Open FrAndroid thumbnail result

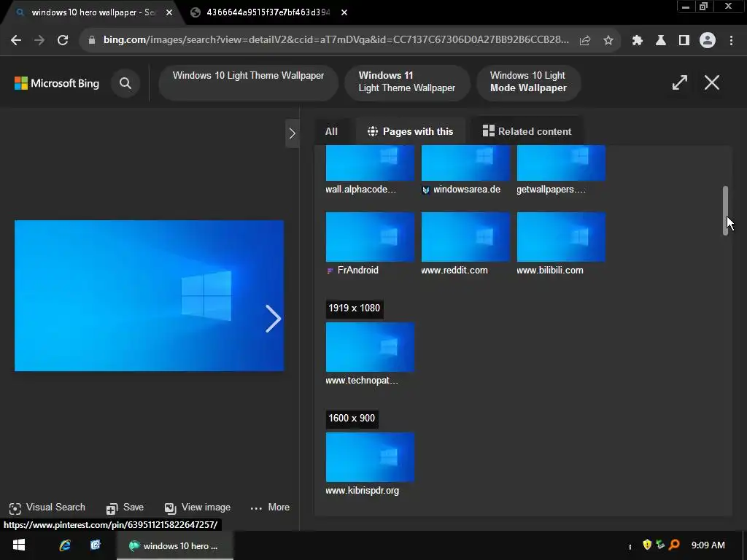click(370, 237)
